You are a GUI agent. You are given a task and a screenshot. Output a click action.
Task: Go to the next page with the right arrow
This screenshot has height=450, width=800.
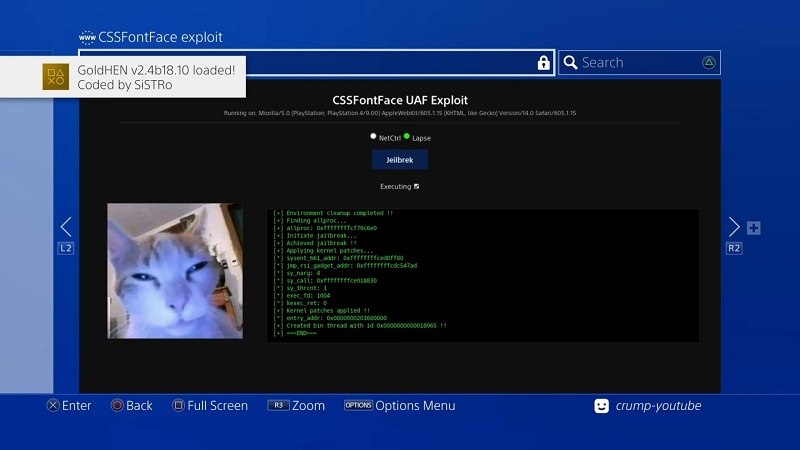click(734, 227)
